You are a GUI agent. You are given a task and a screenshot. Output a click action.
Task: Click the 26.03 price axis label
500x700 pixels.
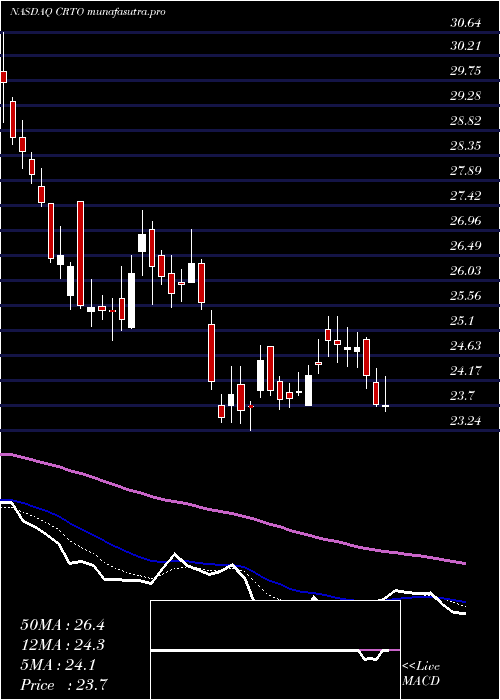coord(466,271)
